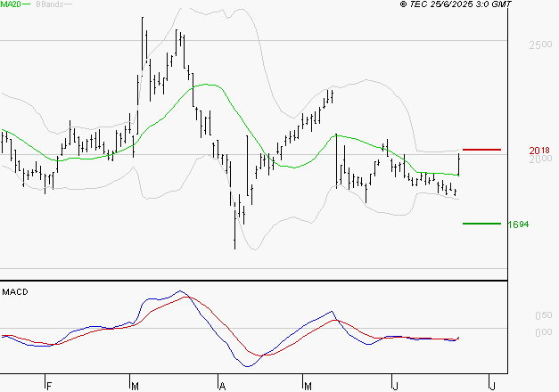The width and height of the screenshot is (559, 392).
Task: Click the MA20 legend label
Action: [x=11, y=4]
